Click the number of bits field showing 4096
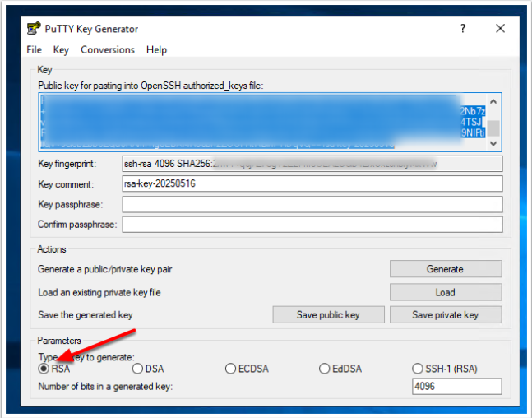Screen dimensions: 532x418 pos(456,387)
